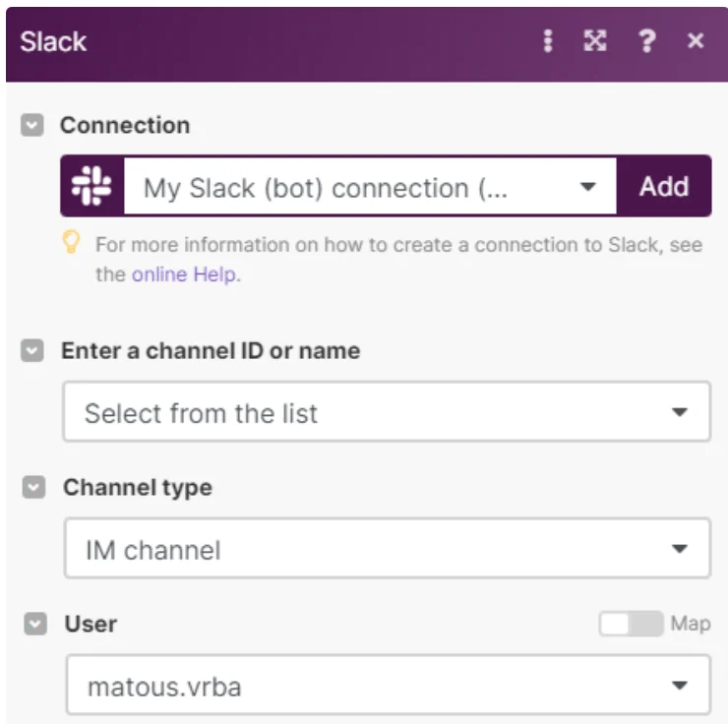Open the Select from the list dropdown
Image resolution: width=728 pixels, height=724 pixels.
387,411
